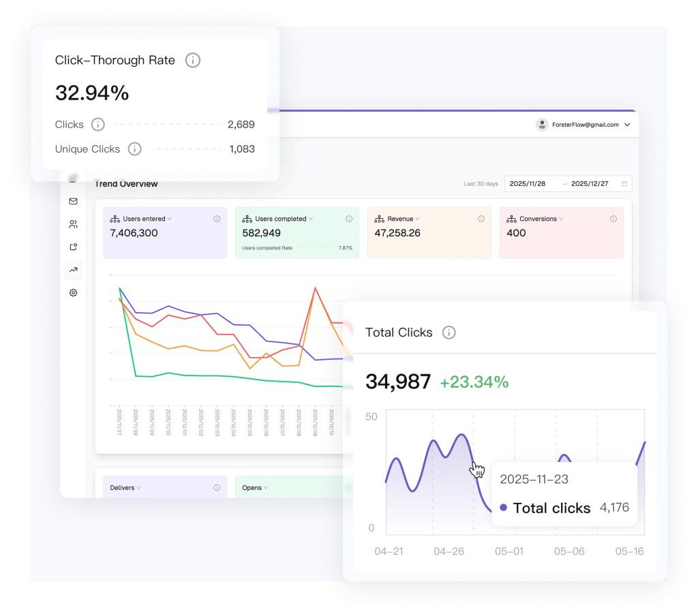Click the info icon on Conversions card

(x=613, y=219)
